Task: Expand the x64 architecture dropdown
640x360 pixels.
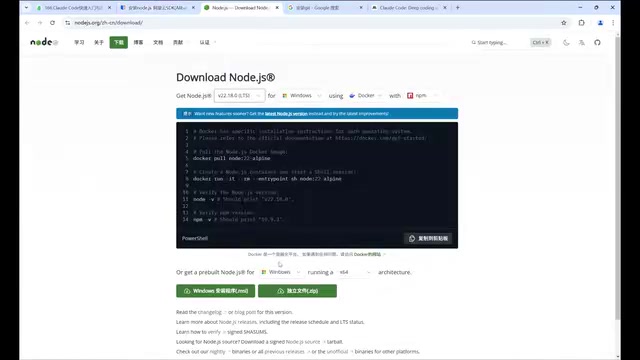Action: coord(355,272)
